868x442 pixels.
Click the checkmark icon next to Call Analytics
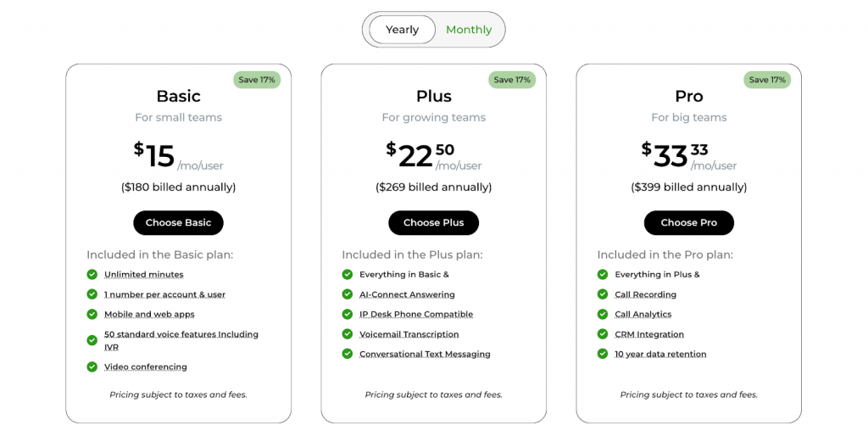point(603,314)
